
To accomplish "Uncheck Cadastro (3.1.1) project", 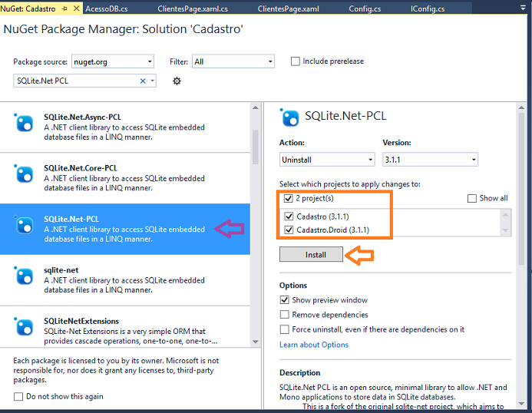I will point(289,216).
